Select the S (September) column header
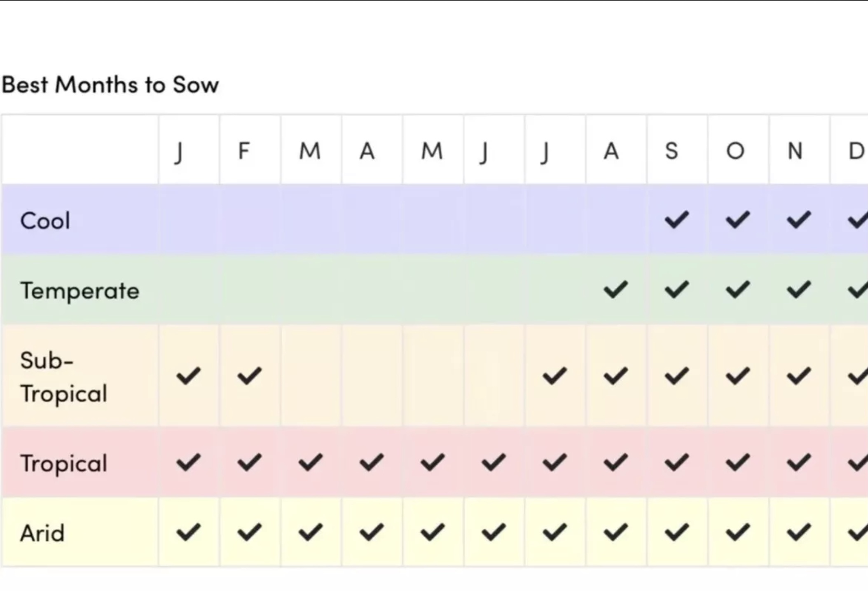 click(671, 150)
